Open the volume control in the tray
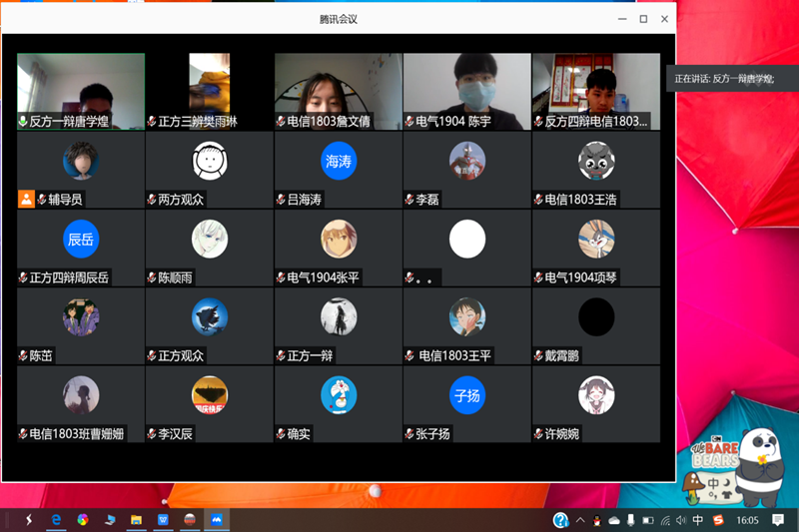Image resolution: width=799 pixels, height=532 pixels. (681, 520)
